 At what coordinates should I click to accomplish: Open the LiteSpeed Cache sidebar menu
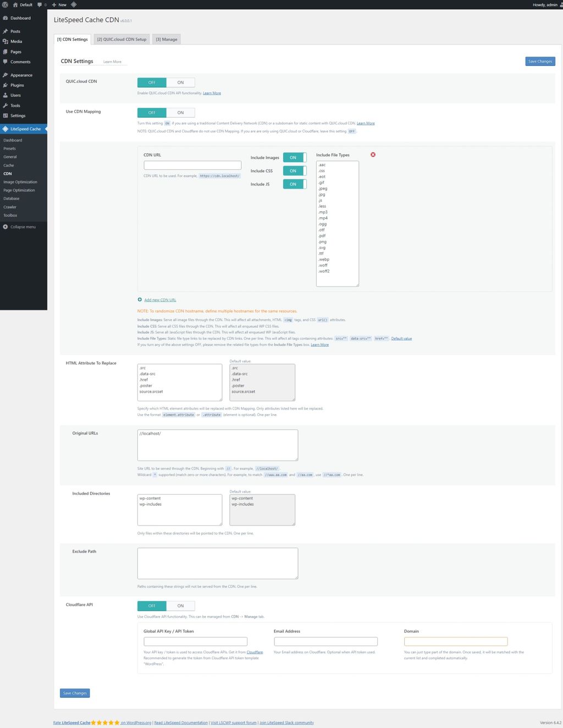pyautogui.click(x=24, y=129)
